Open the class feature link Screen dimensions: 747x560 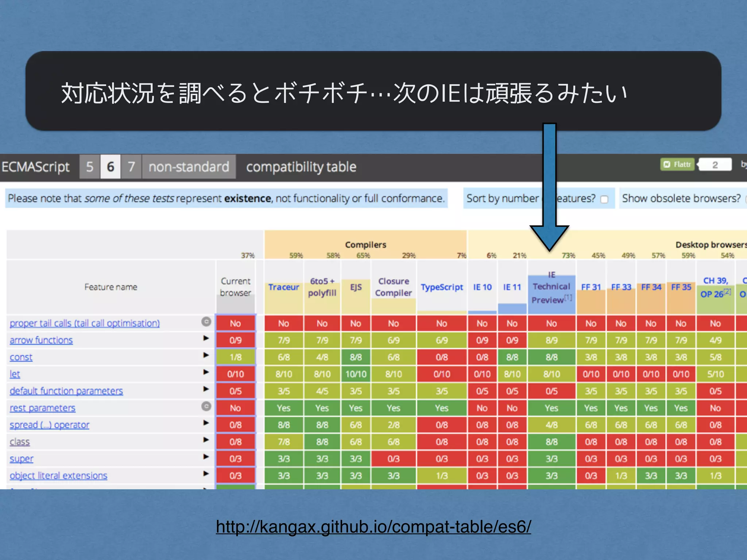coord(20,442)
